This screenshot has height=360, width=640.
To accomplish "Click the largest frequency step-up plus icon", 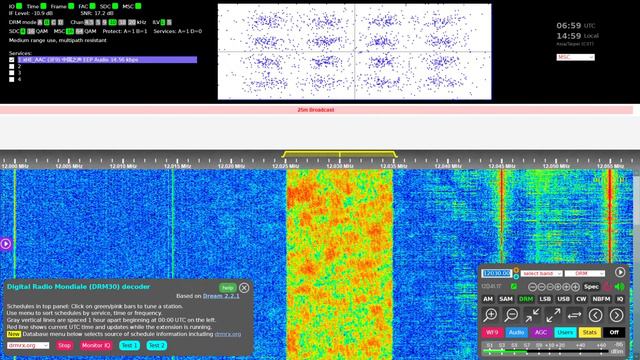I will pos(576,287).
